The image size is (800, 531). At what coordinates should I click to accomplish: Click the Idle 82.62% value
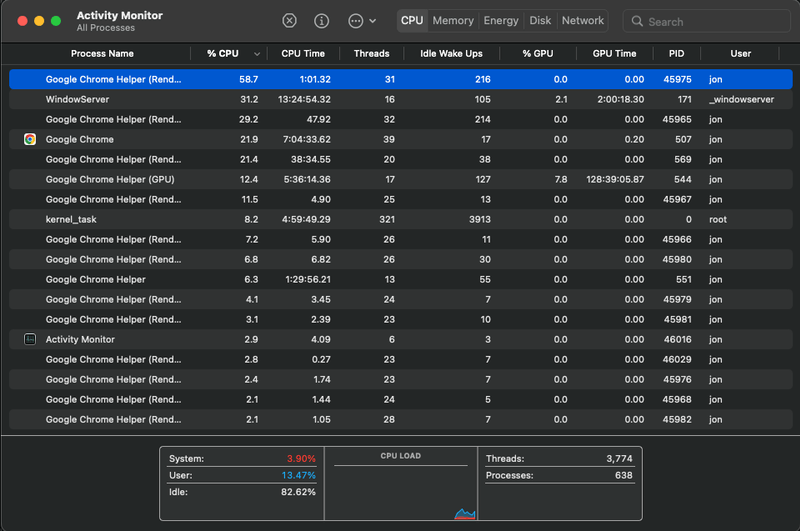[x=298, y=492]
